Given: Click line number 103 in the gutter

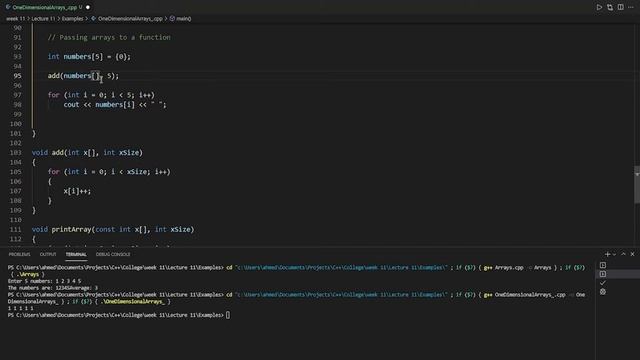Looking at the screenshot, I should coord(16,153).
